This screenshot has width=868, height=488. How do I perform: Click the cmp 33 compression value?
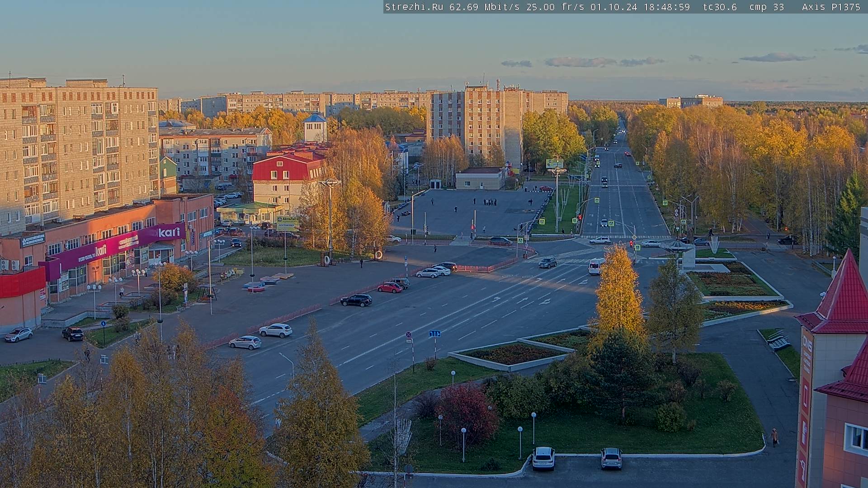[766, 7]
